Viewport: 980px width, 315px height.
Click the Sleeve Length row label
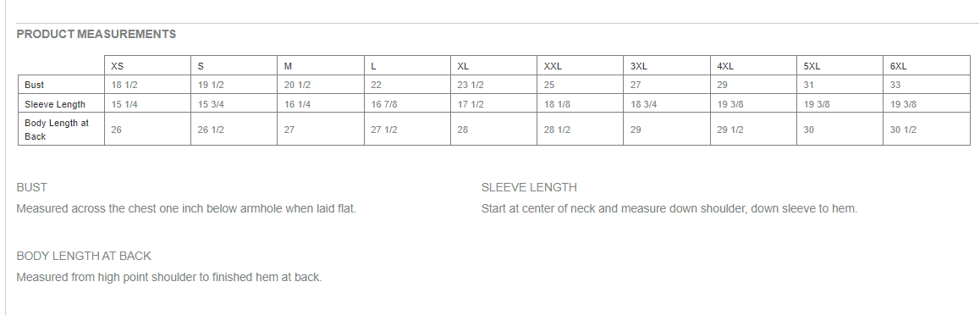point(61,104)
